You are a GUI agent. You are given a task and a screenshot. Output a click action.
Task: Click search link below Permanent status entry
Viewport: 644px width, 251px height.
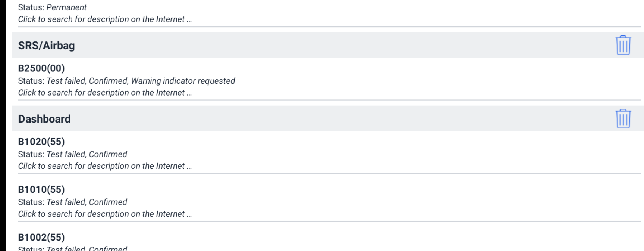tap(105, 19)
